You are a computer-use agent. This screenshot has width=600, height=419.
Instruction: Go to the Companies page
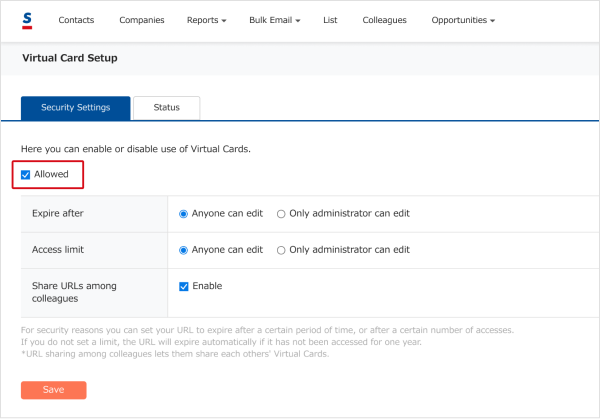[142, 20]
